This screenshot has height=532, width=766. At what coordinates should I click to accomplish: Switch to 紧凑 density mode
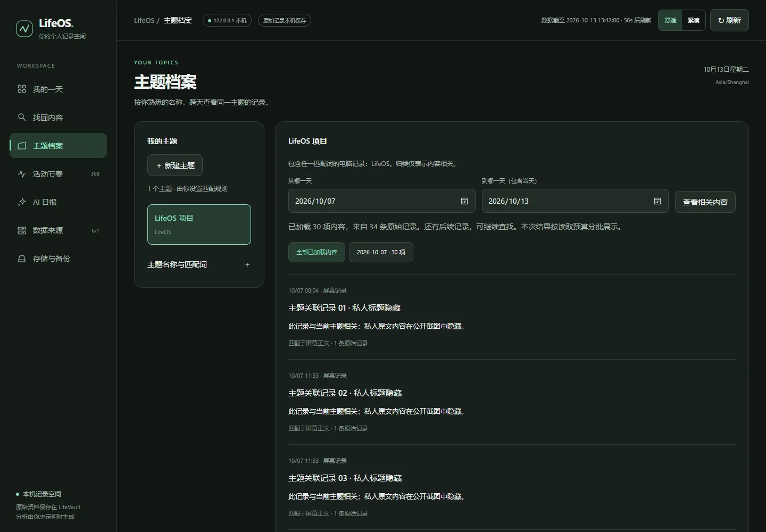(694, 20)
